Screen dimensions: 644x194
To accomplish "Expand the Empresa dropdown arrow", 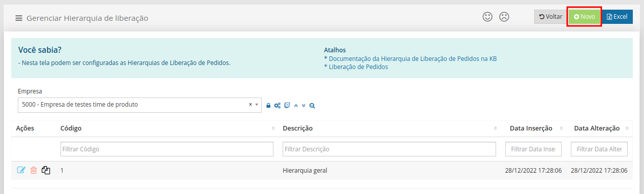I will click(x=256, y=105).
